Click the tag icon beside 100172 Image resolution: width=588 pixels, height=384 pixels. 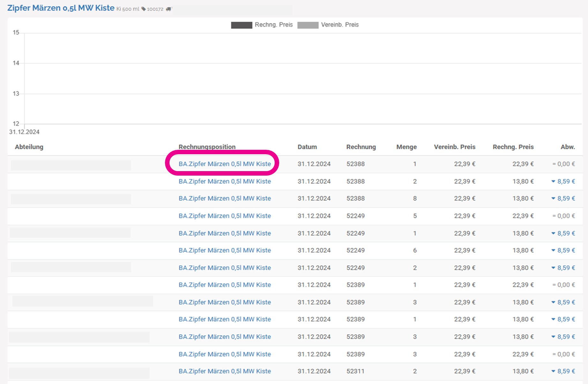[144, 9]
